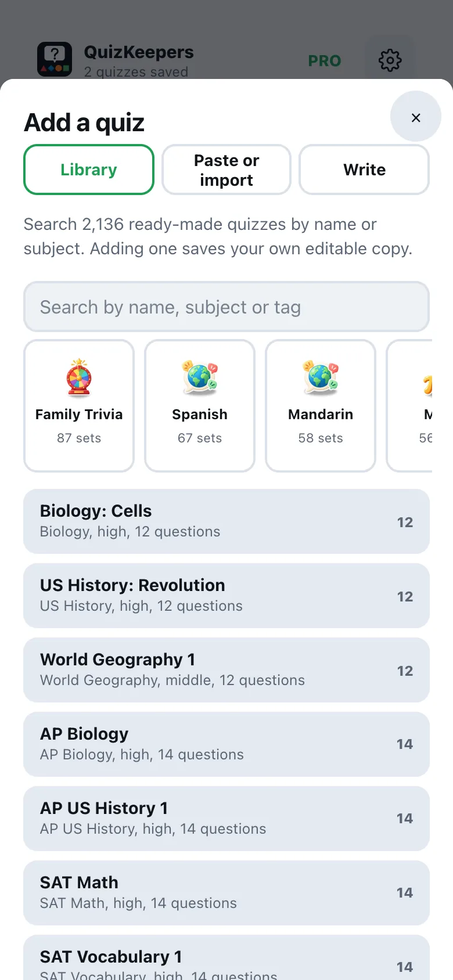
Task: Select the Family Trivia wheel icon
Action: [x=79, y=377]
